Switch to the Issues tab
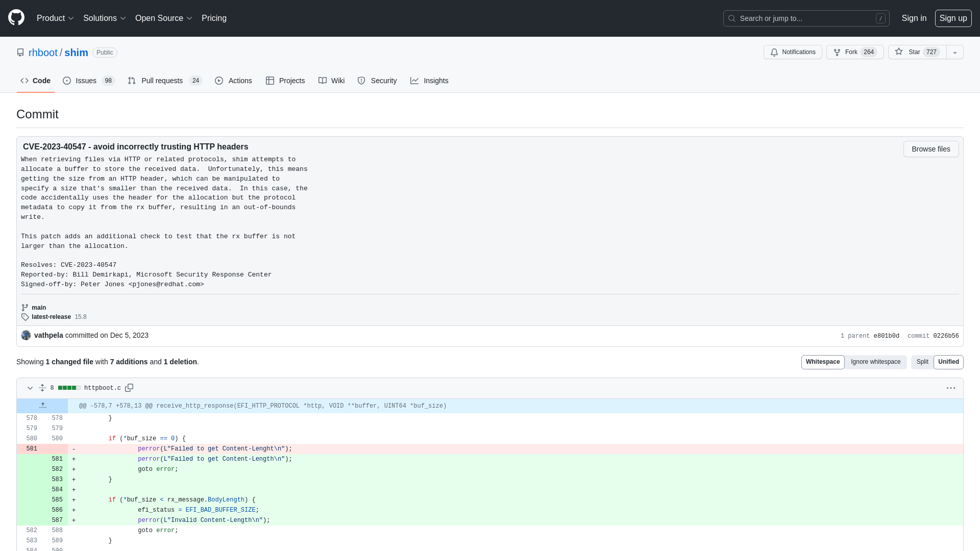Screen dimensions: 980x551 [x=89, y=81]
